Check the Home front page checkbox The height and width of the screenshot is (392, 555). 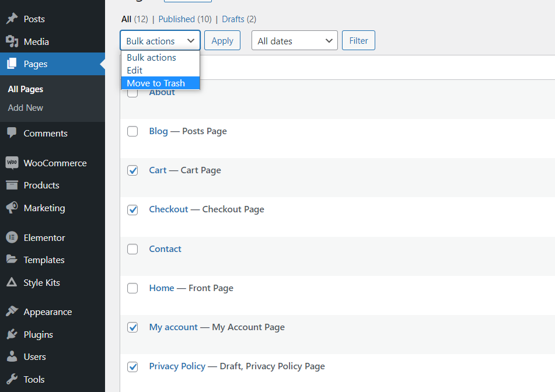point(132,288)
